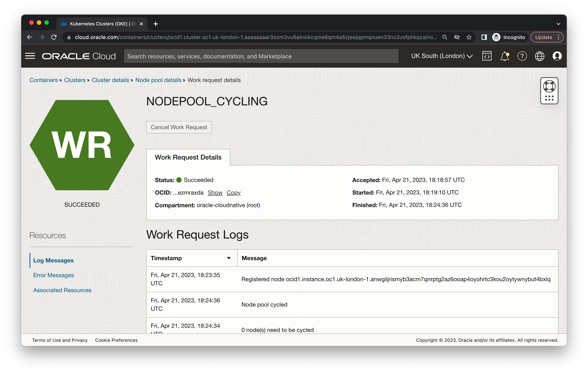The image size is (588, 374).
Task: Go back via Node pool details breadcrumb
Action: point(158,80)
